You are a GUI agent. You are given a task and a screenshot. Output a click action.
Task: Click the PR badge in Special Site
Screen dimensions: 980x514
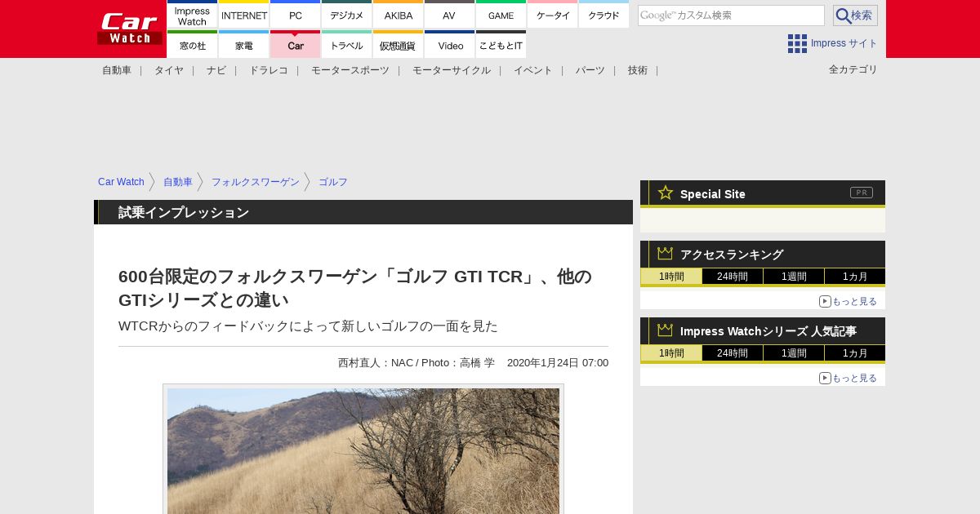coord(862,193)
